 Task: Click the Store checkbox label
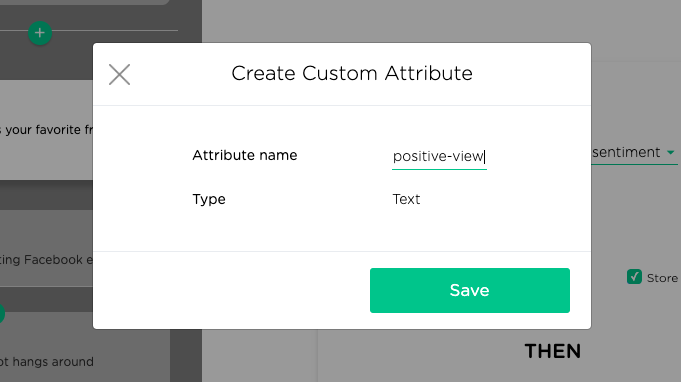(x=662, y=278)
